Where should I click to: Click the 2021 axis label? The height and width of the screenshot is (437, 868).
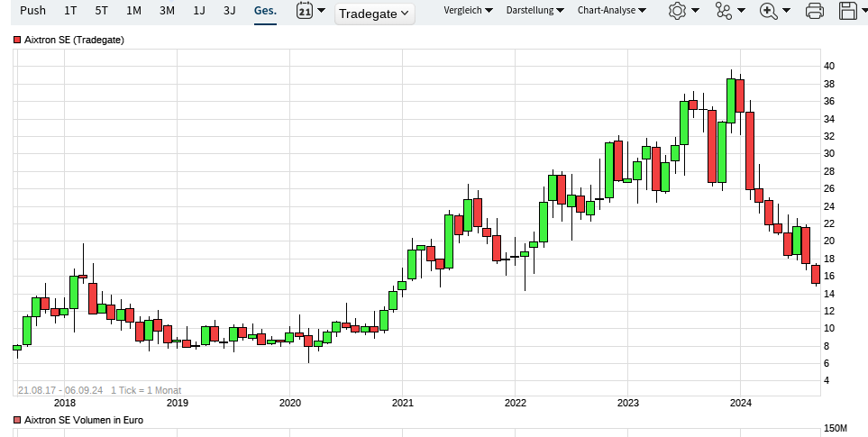402,403
